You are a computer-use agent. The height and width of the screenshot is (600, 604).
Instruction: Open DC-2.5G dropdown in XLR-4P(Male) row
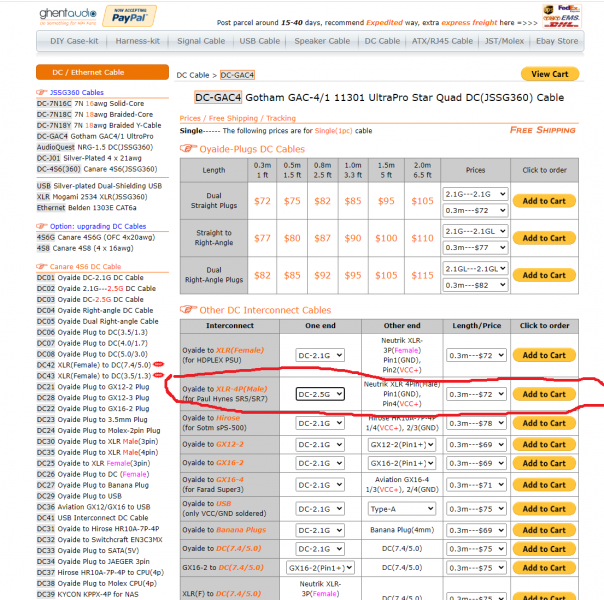[320, 394]
